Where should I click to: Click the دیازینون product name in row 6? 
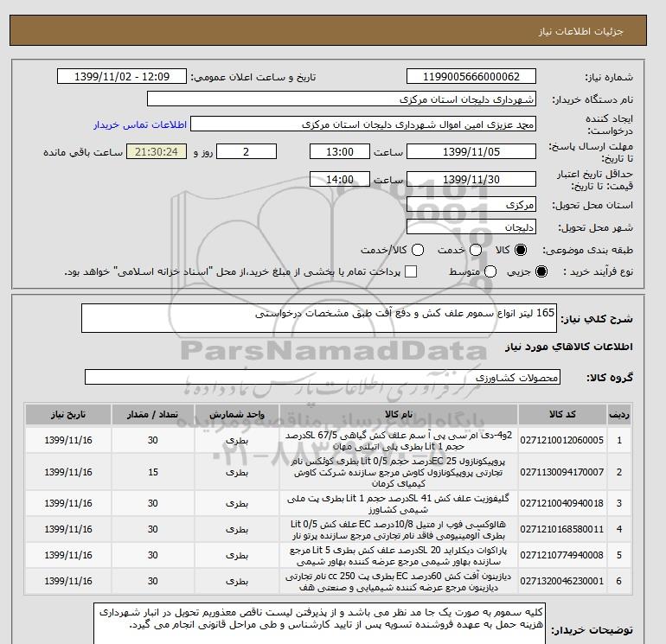399,581
